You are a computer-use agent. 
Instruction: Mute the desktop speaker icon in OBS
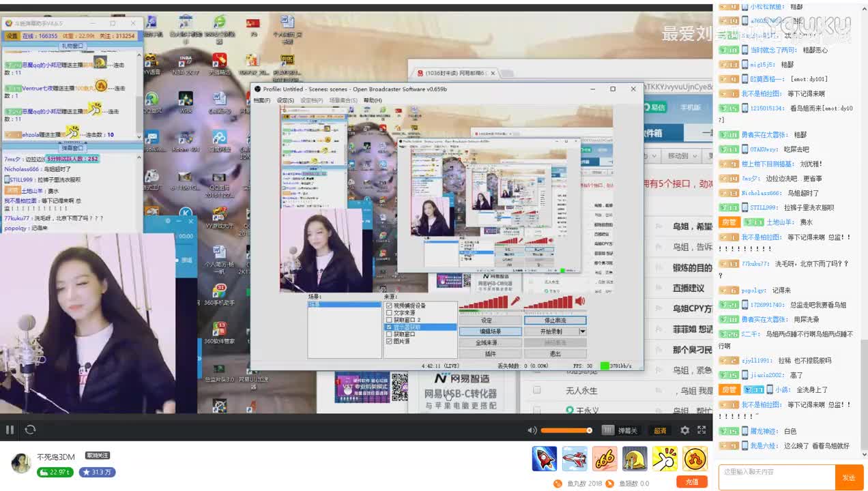[x=580, y=301]
